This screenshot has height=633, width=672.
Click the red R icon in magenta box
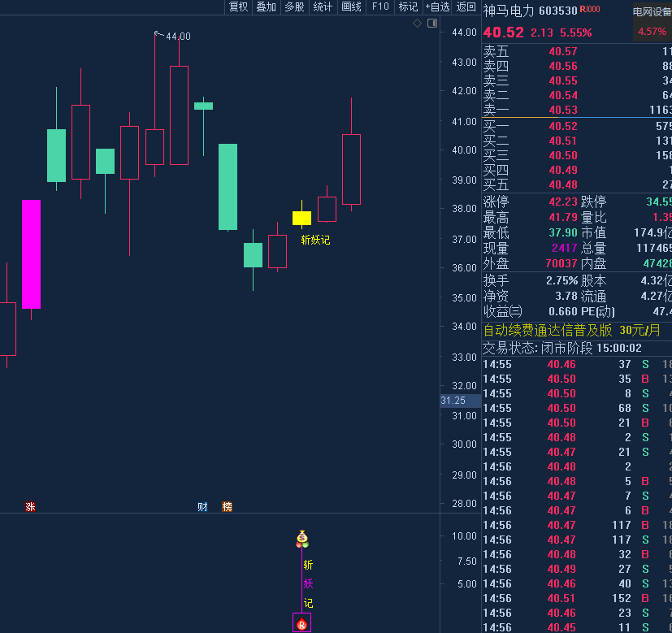click(x=302, y=623)
